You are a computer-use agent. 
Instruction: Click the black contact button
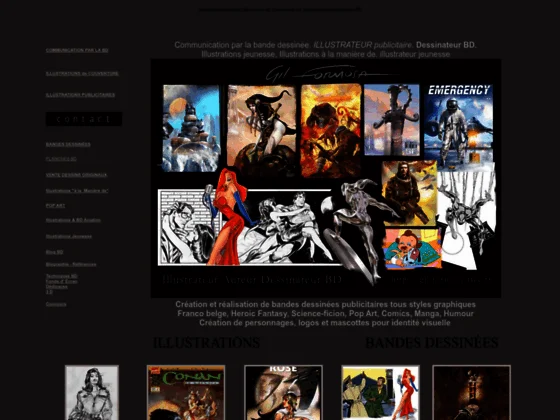[x=84, y=119]
